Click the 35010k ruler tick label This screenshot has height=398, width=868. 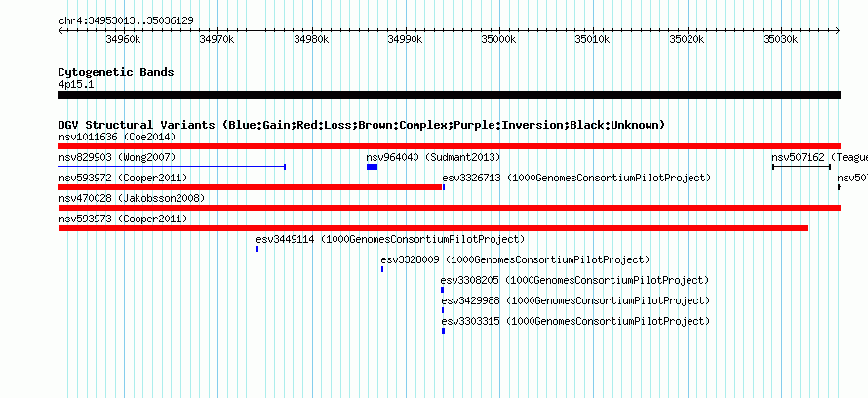coord(593,39)
